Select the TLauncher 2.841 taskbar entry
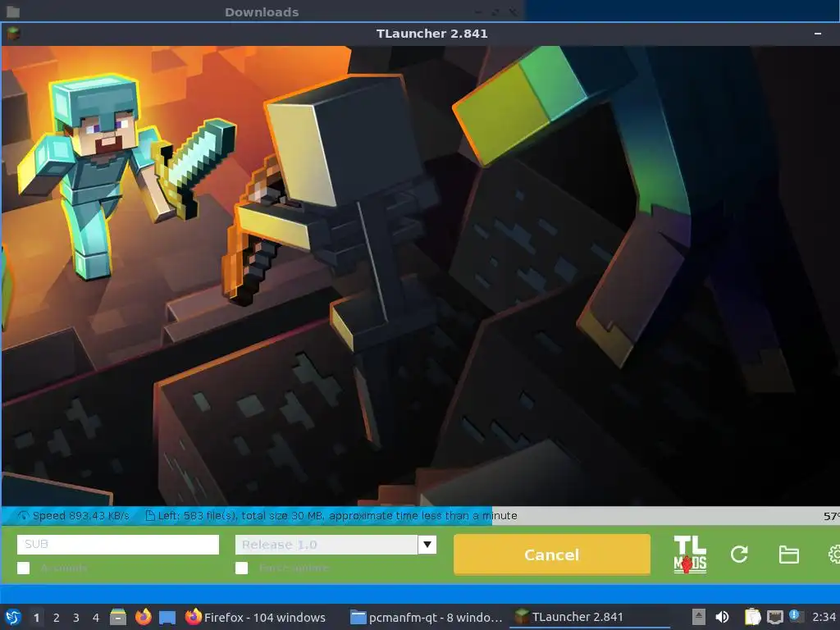 pyautogui.click(x=589, y=617)
